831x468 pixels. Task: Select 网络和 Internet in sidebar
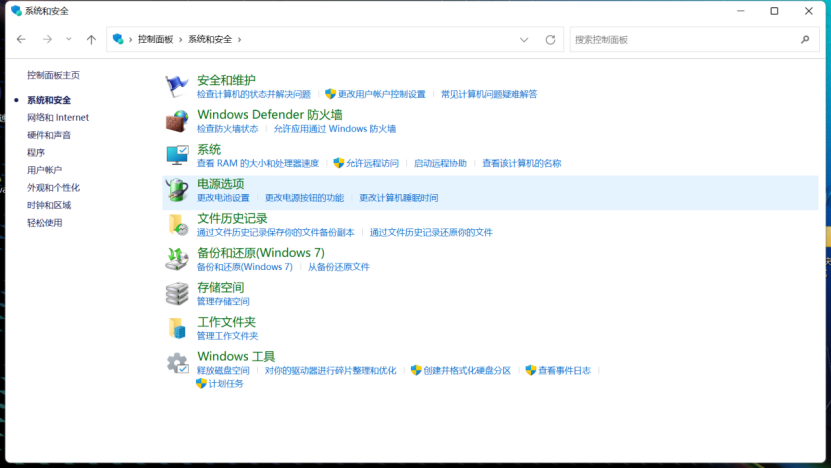[x=58, y=118]
